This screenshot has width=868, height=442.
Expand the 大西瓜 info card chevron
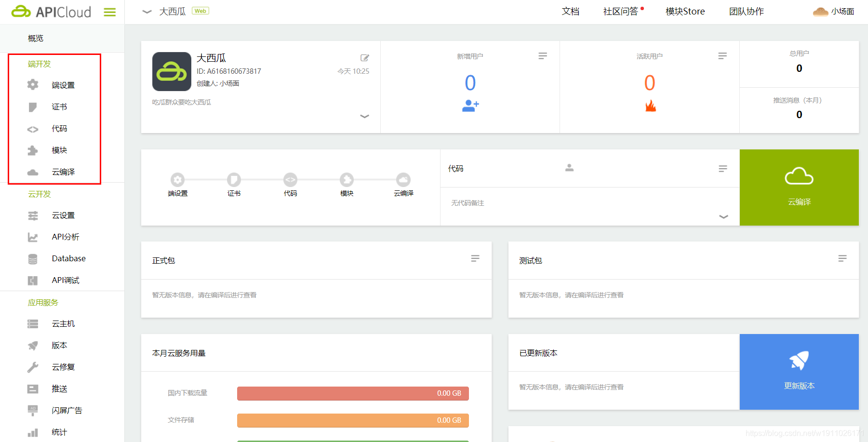tap(364, 116)
